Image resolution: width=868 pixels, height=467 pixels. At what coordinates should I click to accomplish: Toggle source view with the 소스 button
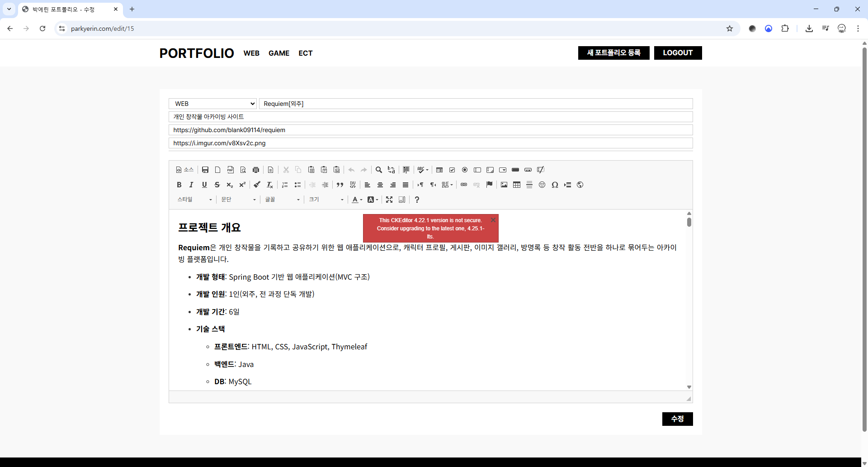pos(184,170)
